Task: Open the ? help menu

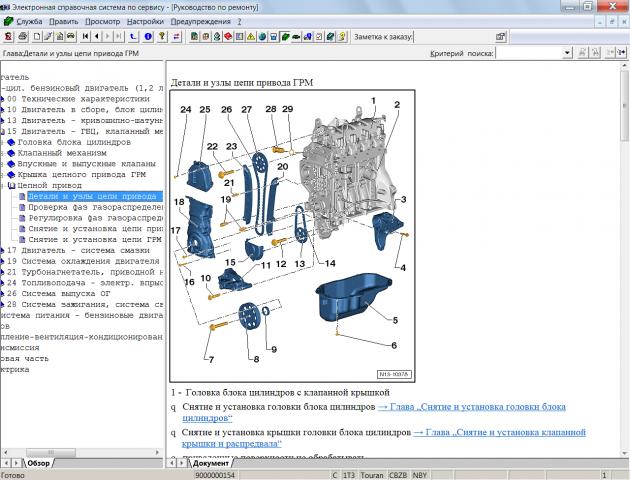Action: click(239, 22)
